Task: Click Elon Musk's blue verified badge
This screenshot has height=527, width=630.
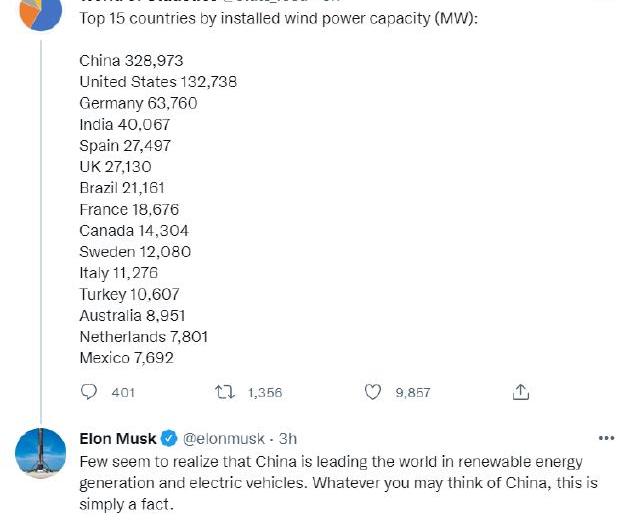Action: pos(169,439)
